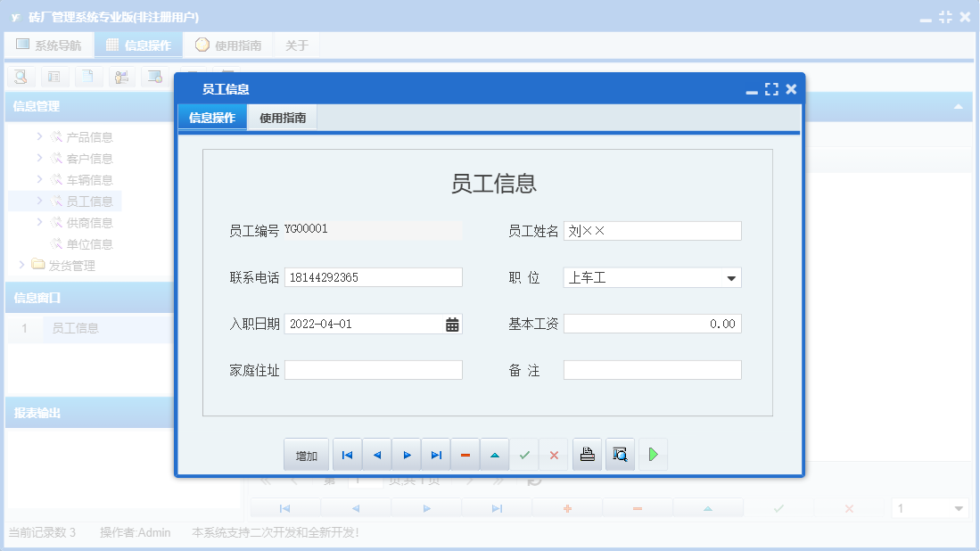Open the report list toolbar icon
The height and width of the screenshot is (551, 980).
(x=55, y=78)
